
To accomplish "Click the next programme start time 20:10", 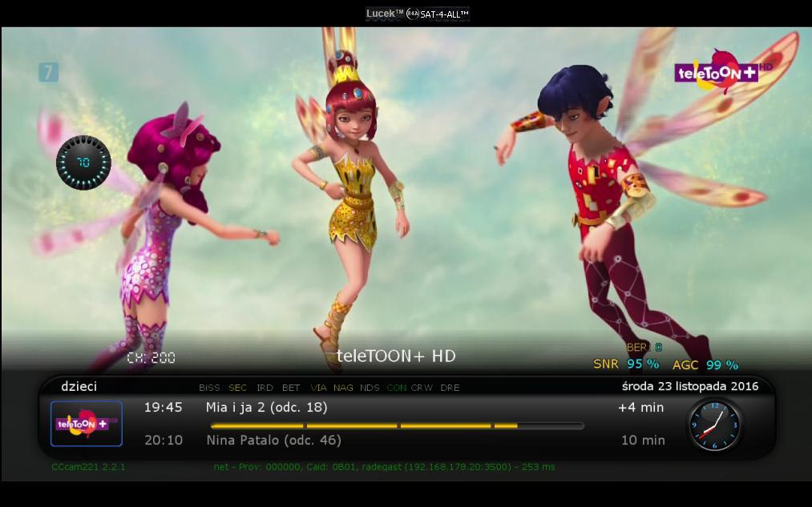I will (164, 441).
